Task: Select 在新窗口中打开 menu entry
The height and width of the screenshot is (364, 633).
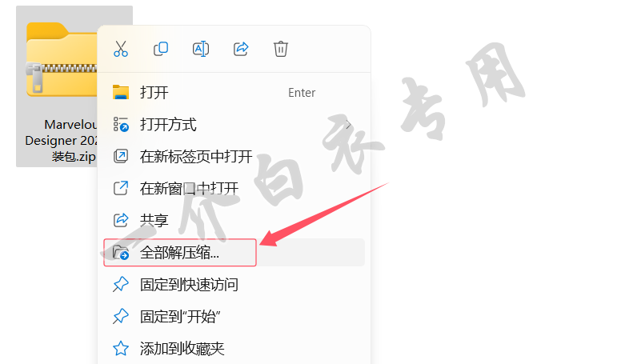Action: click(234, 189)
